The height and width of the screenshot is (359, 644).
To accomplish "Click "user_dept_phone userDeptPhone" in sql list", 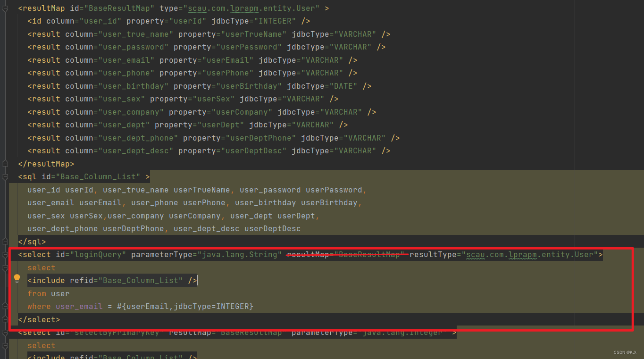I will 96,229.
